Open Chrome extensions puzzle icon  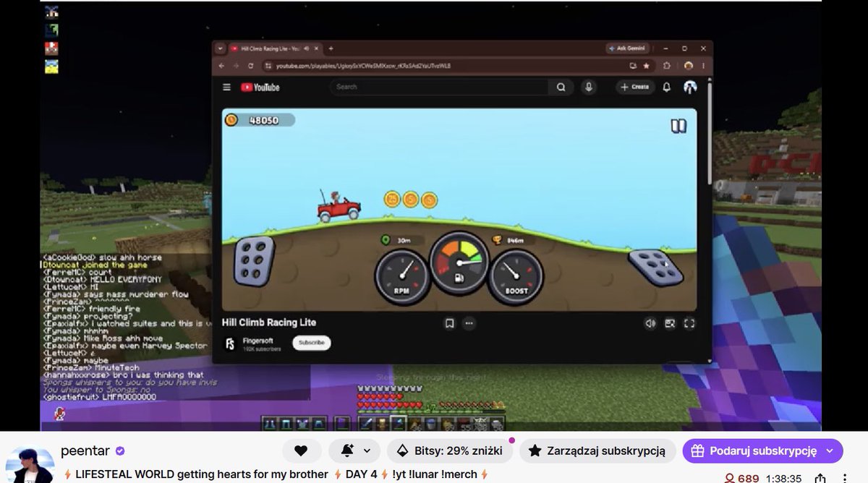pyautogui.click(x=666, y=65)
